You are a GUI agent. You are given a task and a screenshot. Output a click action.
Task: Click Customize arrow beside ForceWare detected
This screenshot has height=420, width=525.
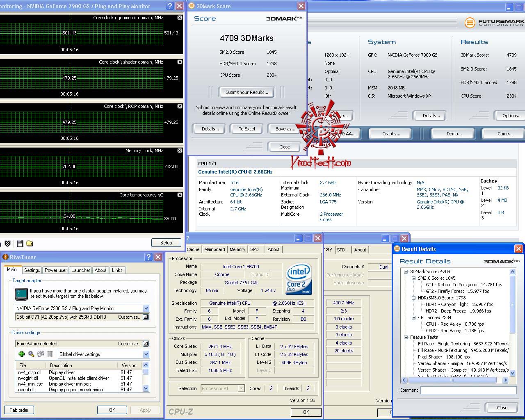[146, 344]
